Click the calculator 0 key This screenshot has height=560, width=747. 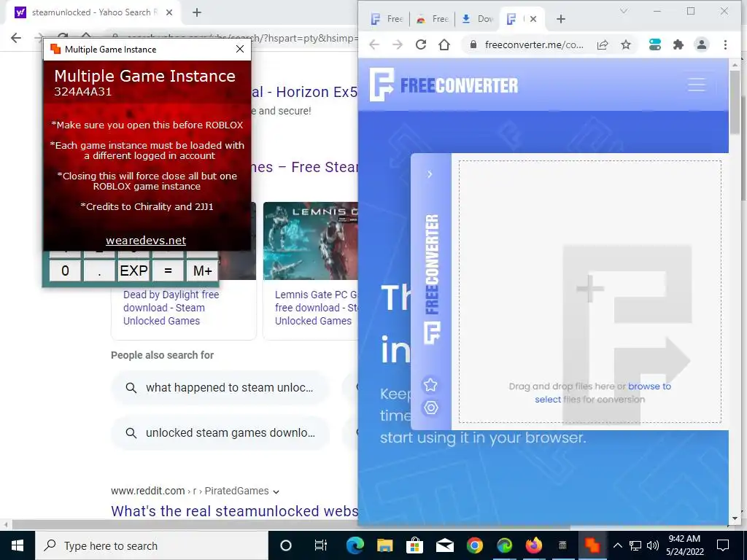click(x=65, y=271)
